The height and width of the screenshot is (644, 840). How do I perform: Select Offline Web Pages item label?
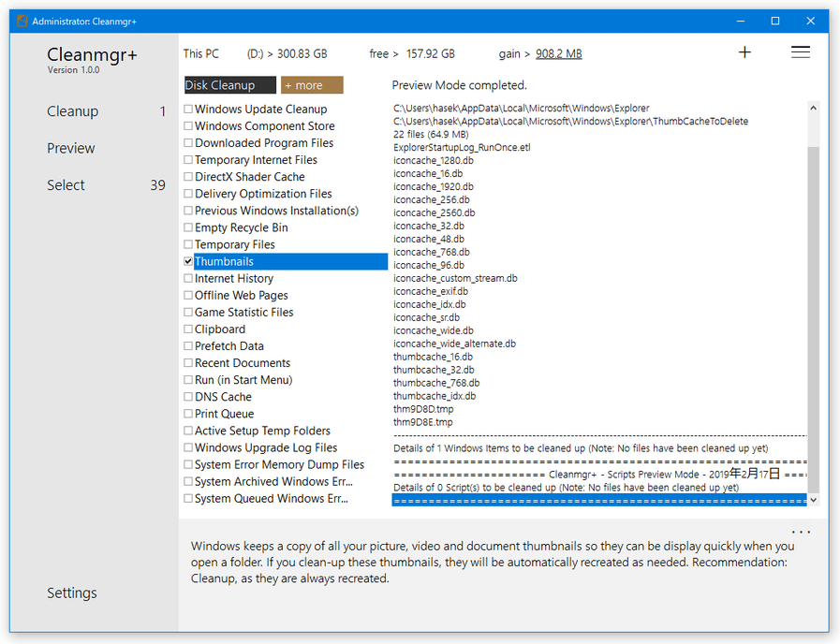[241, 296]
